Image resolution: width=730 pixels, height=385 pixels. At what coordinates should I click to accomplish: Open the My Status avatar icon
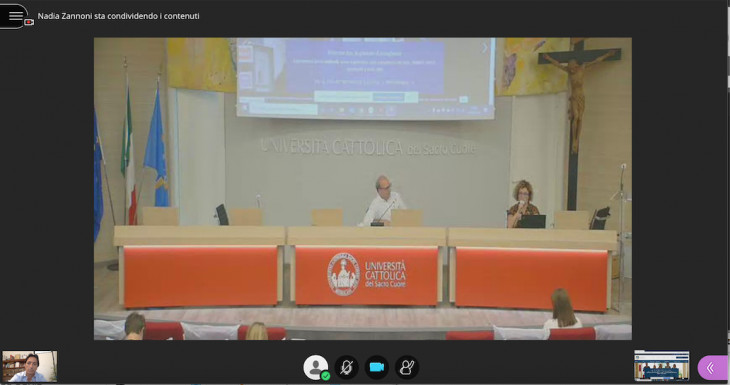click(315, 367)
